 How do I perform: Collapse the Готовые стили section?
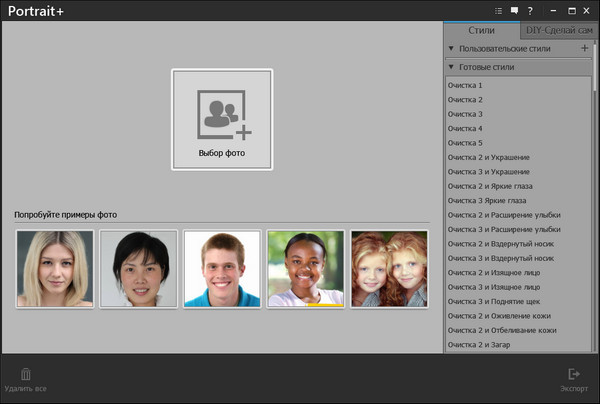[452, 67]
